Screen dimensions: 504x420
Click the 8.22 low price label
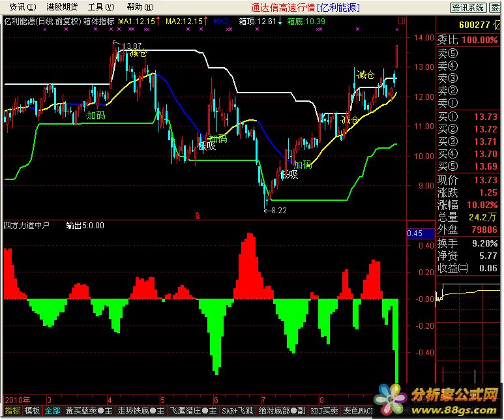[x=278, y=211]
